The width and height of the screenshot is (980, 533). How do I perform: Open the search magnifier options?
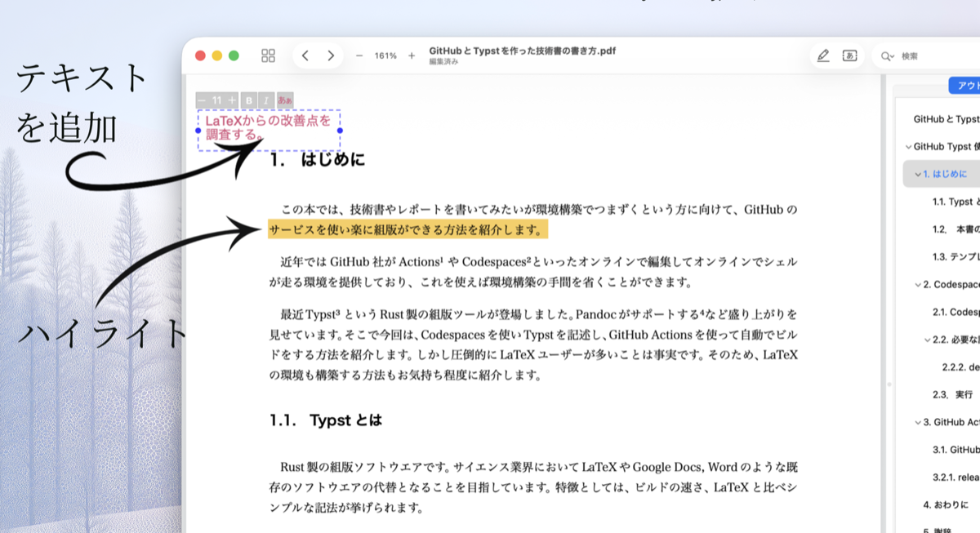click(x=888, y=56)
